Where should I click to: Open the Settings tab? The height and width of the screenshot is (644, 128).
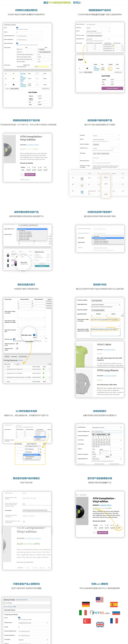click(7, 357)
